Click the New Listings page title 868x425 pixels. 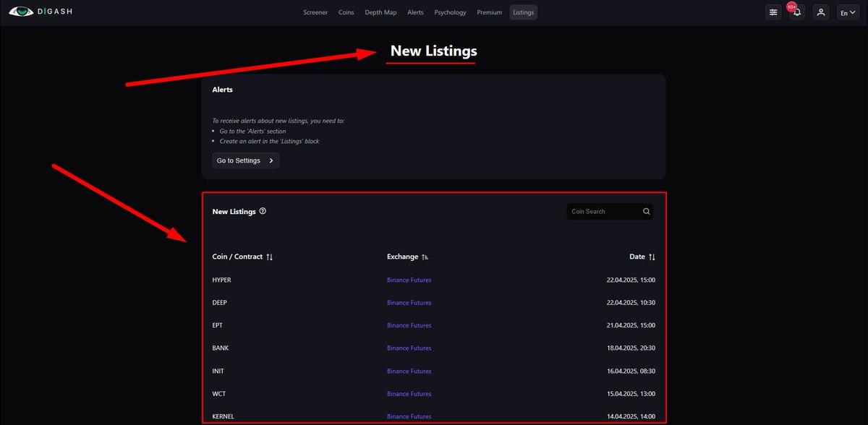tap(434, 51)
